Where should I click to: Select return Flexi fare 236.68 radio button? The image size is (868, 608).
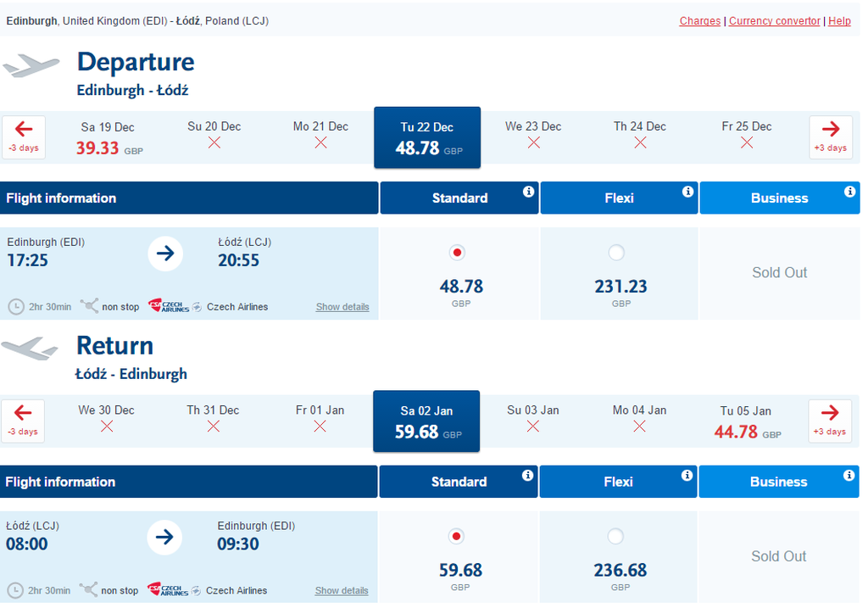click(x=615, y=536)
